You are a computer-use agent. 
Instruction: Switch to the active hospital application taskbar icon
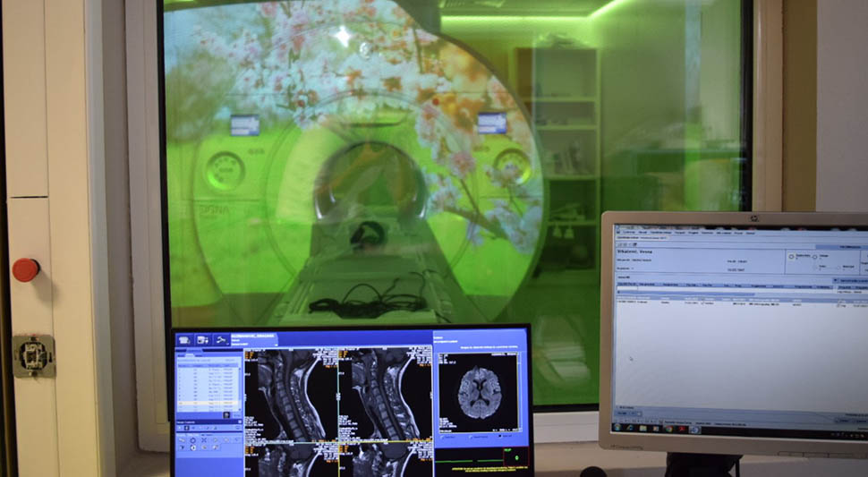(x=694, y=430)
